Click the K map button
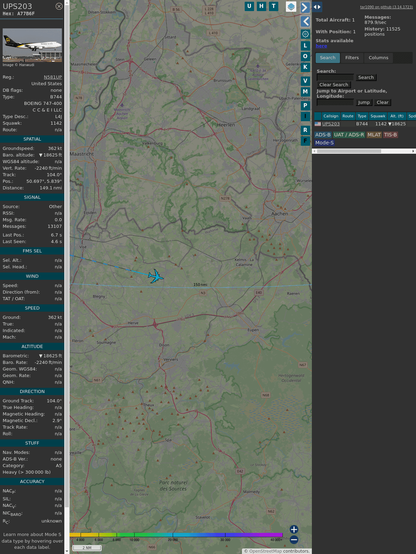 pyautogui.click(x=305, y=67)
